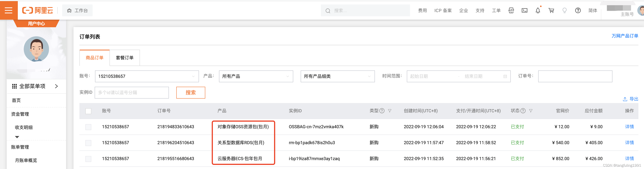Open the hamburger main menu
This screenshot has height=169, width=644.
(x=9, y=10)
